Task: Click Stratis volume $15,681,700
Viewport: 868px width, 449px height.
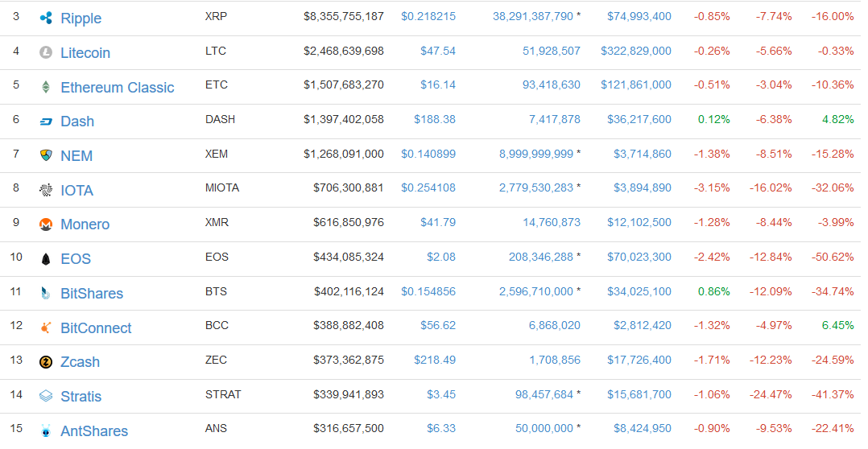Action: coord(639,394)
